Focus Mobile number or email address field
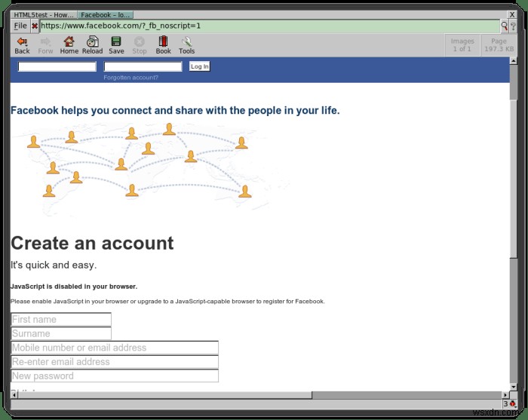528x420 pixels. pyautogui.click(x=115, y=348)
